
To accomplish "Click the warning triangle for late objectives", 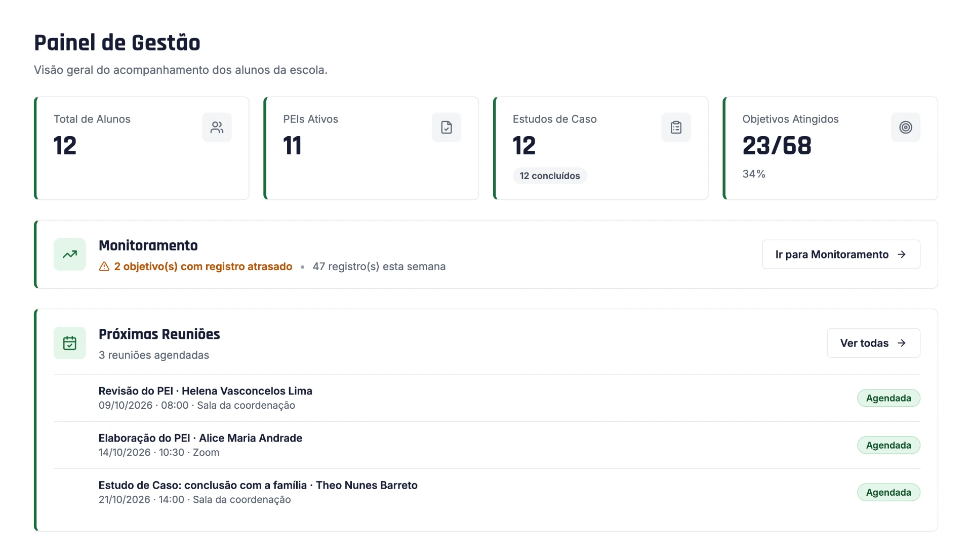I will [104, 267].
